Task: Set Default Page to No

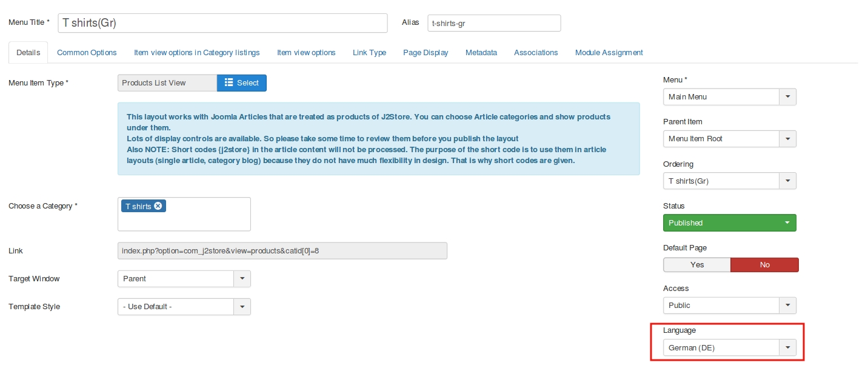Action: click(x=764, y=265)
